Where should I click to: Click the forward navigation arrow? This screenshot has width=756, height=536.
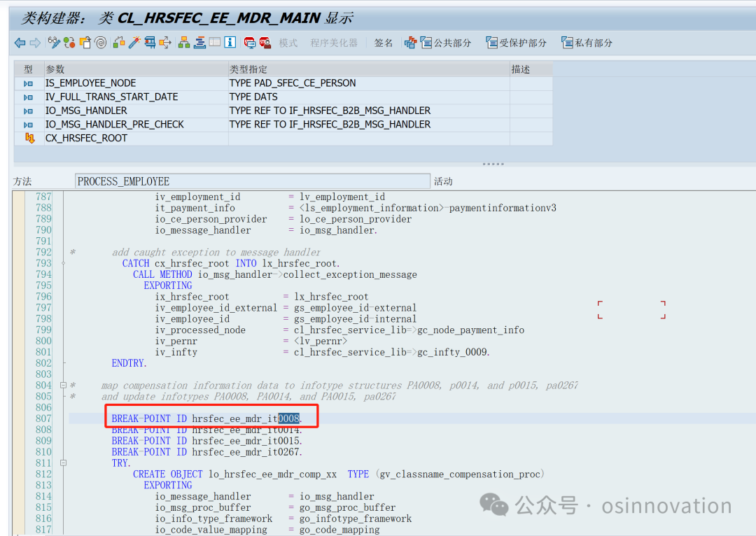[x=36, y=42]
